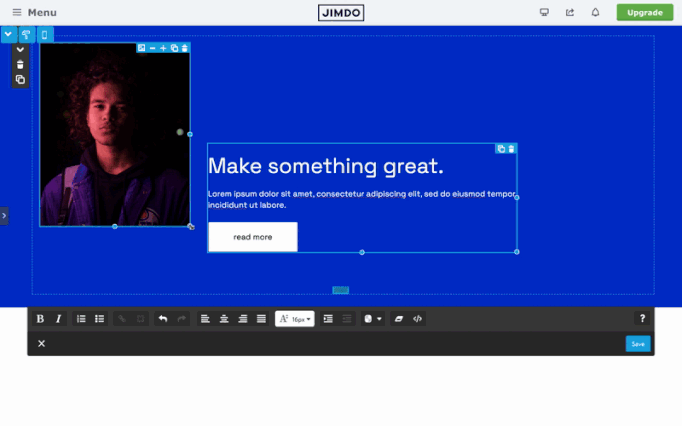
Task: Change image via photo element image icon
Action: pyautogui.click(x=142, y=48)
